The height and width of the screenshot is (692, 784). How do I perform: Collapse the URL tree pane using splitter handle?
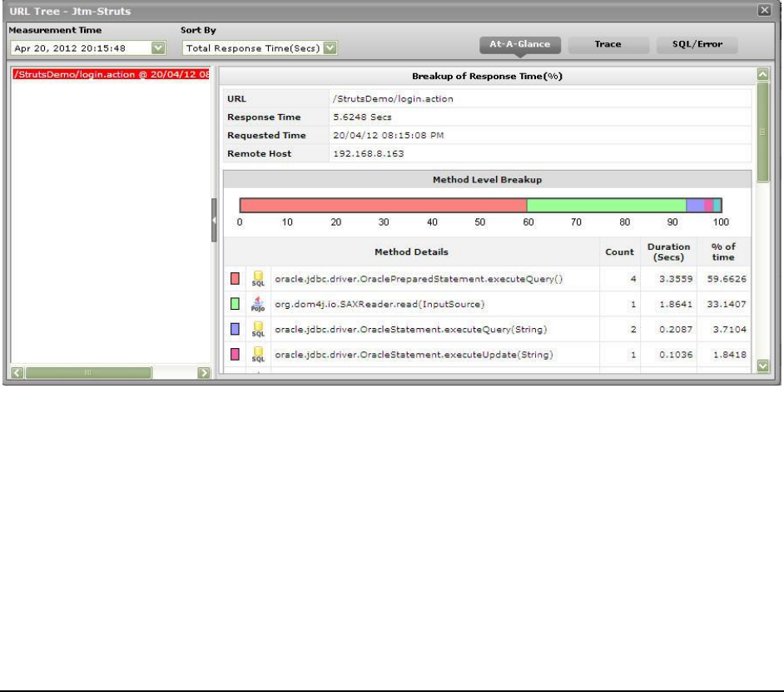[214, 220]
